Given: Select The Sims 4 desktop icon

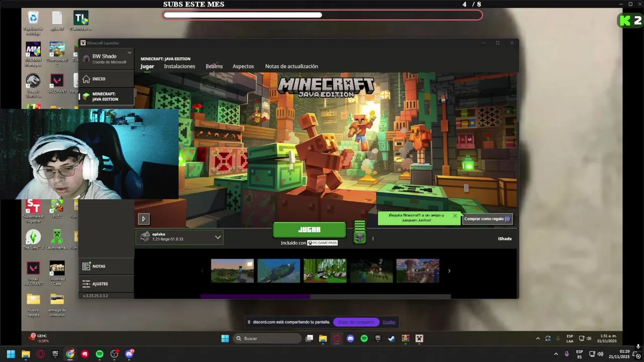Looking at the screenshot, I should click(x=33, y=240).
